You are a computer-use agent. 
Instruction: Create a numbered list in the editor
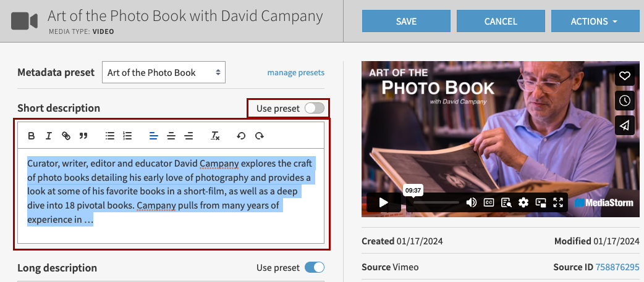click(x=127, y=136)
